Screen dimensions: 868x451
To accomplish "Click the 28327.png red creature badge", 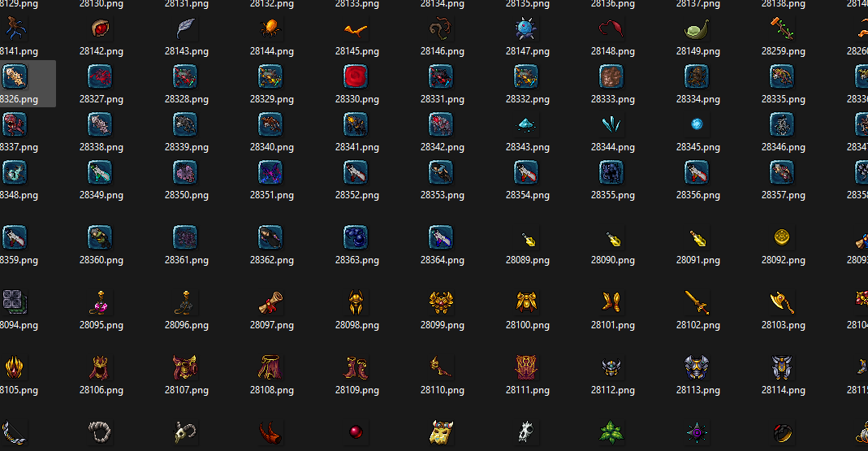I will (100, 76).
